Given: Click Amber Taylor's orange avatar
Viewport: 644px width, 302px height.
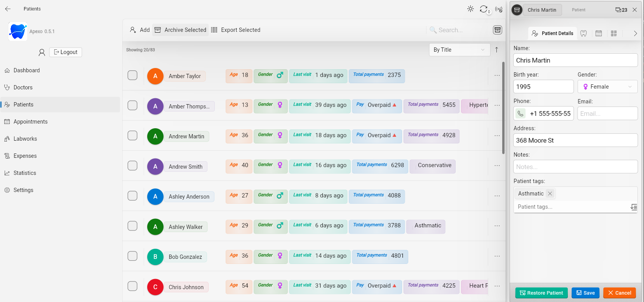Looking at the screenshot, I should tap(155, 76).
